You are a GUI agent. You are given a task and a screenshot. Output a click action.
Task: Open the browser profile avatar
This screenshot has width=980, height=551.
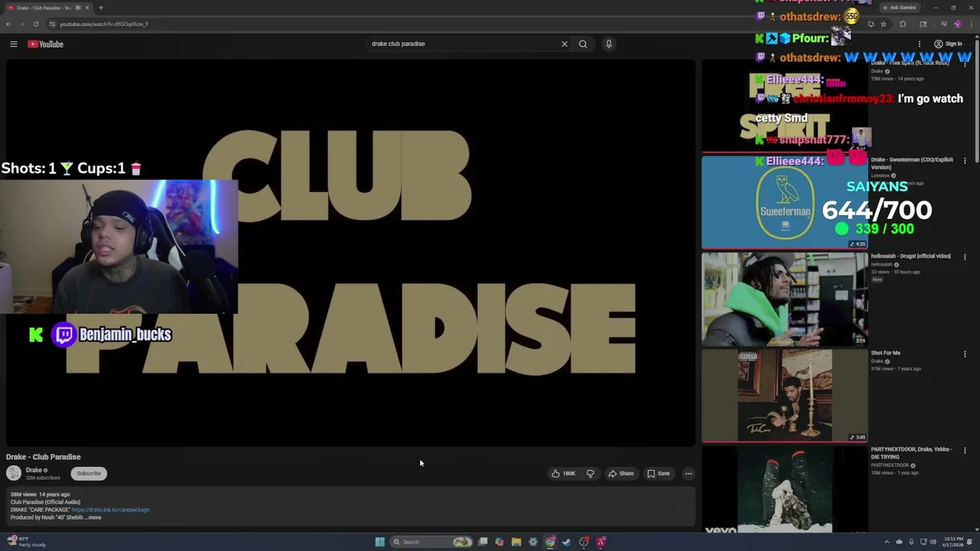[x=956, y=24]
